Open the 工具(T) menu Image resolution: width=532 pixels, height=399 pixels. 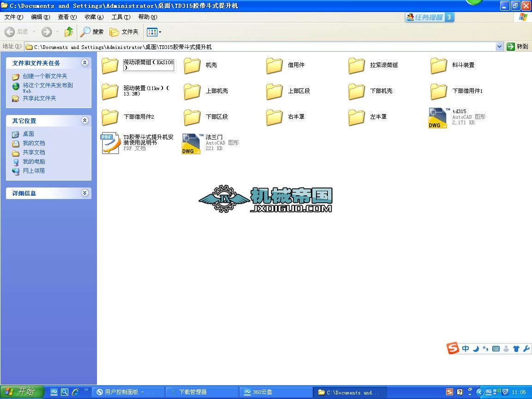(121, 17)
